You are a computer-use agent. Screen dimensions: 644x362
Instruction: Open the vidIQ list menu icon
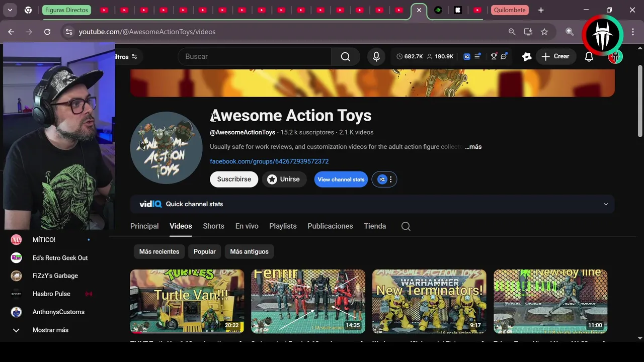[477, 57]
